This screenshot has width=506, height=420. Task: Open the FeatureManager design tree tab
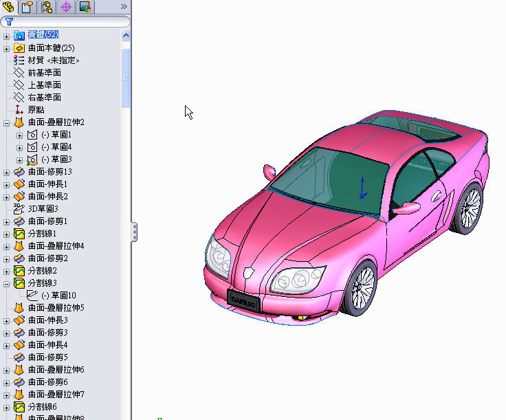[8, 7]
